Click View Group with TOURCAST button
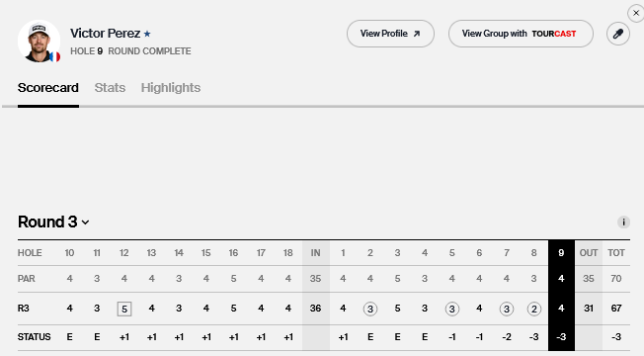 pos(521,34)
